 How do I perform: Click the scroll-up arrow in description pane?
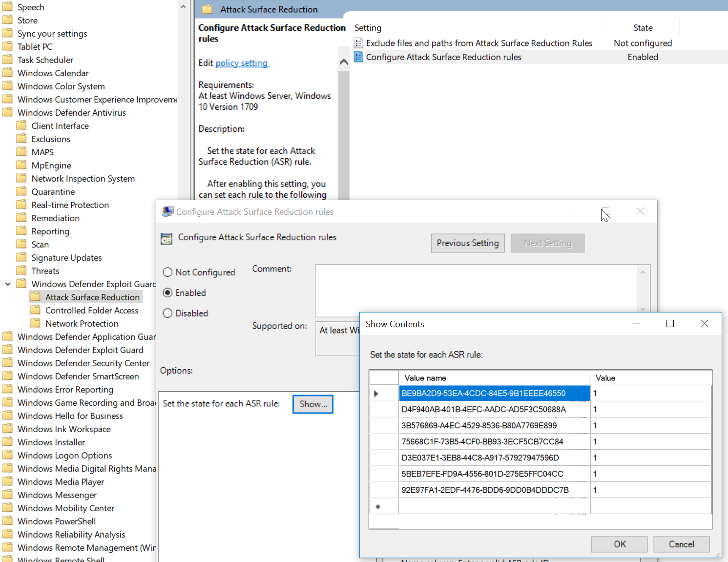[x=344, y=62]
